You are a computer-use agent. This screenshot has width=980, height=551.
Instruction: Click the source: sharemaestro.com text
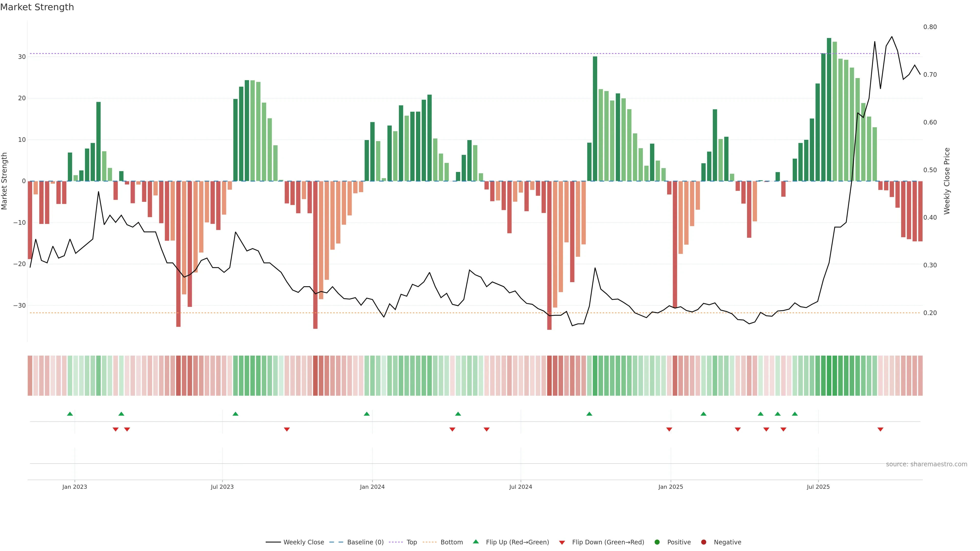point(926,464)
